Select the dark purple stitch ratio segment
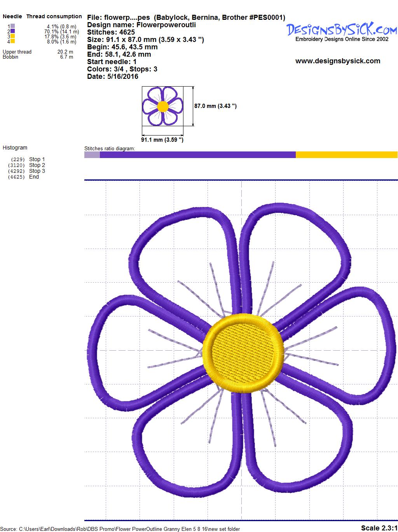398x532 pixels. pyautogui.click(x=197, y=155)
